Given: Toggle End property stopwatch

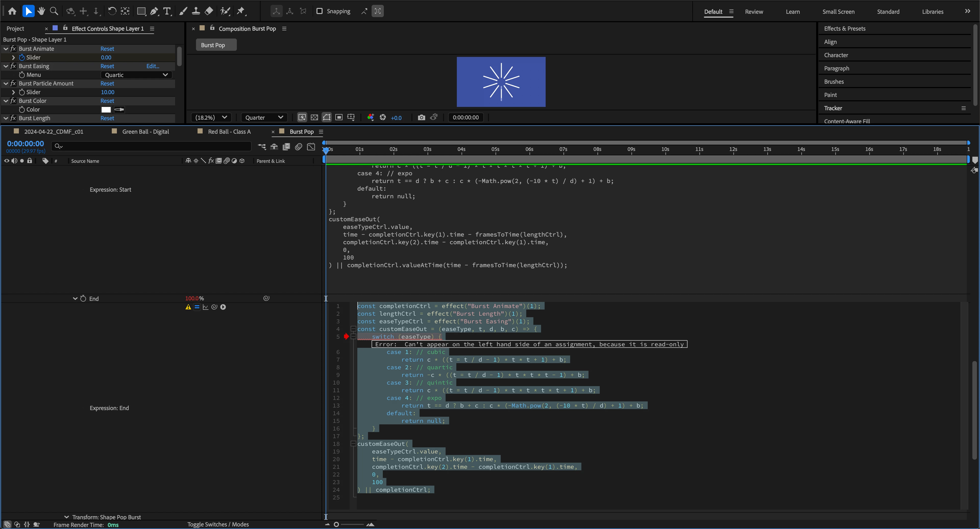Looking at the screenshot, I should [x=83, y=299].
